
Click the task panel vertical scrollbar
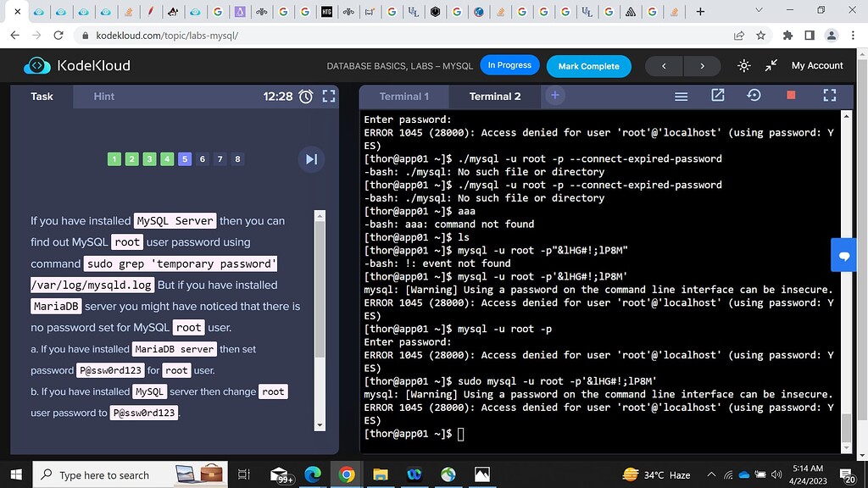click(320, 288)
